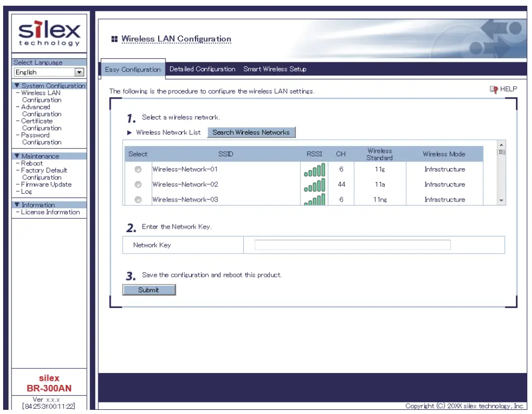The width and height of the screenshot is (532, 414).
Task: Click the MAC address text in sidebar
Action: pos(48,406)
